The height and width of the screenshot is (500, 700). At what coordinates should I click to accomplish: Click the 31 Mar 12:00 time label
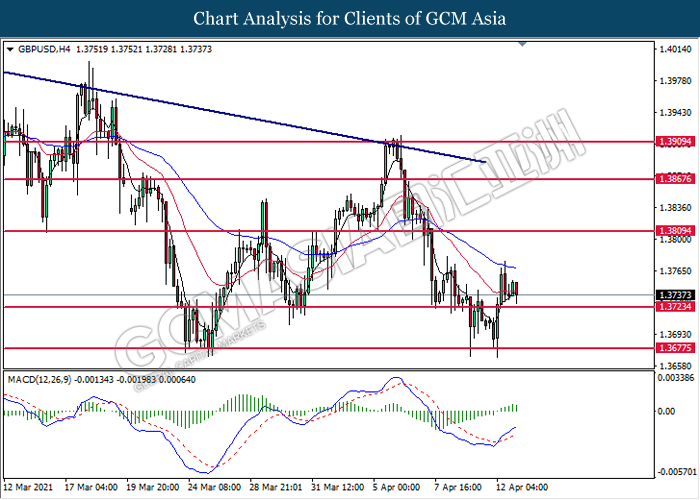(338, 487)
